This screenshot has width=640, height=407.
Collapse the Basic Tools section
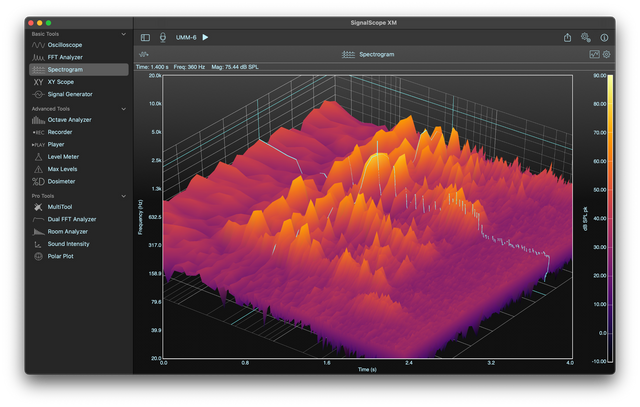pos(123,34)
